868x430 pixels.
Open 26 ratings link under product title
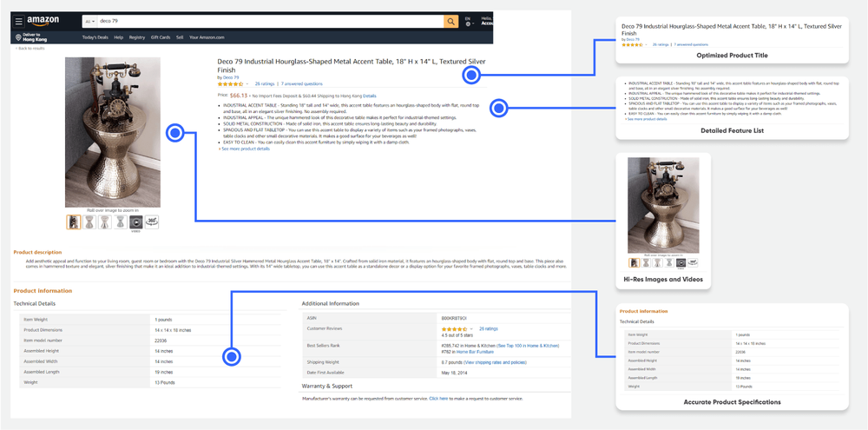coord(265,84)
